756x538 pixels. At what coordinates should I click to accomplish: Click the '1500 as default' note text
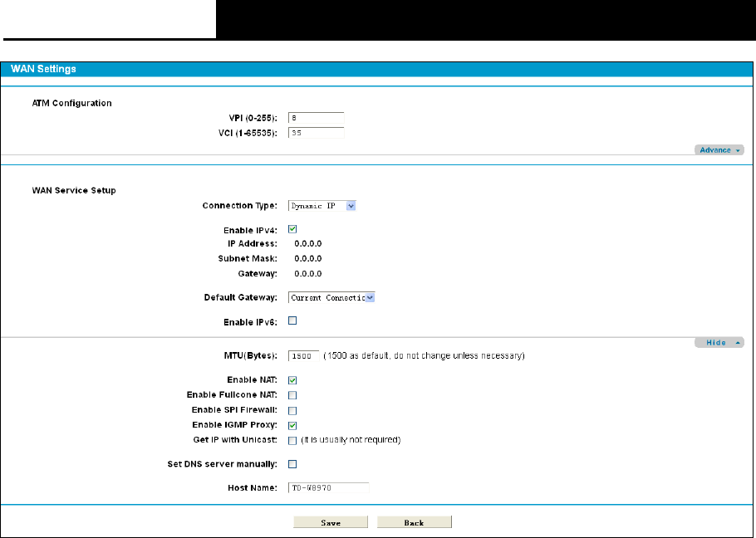(424, 356)
